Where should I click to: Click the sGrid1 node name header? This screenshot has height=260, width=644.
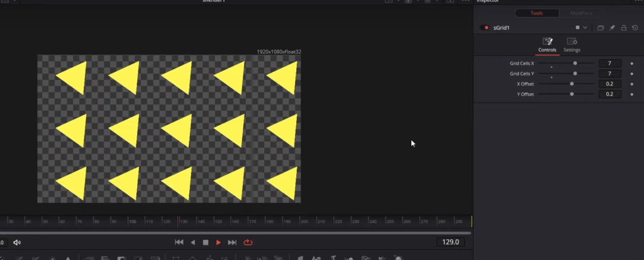501,28
